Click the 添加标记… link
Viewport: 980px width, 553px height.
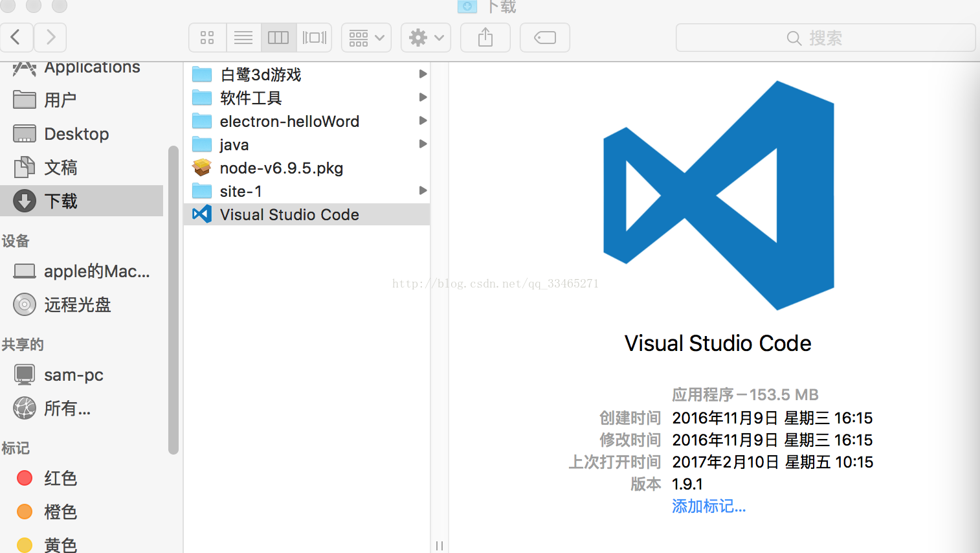pos(709,506)
